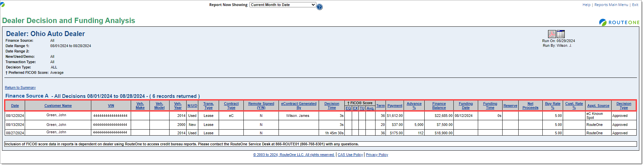Sort by Date column header
This screenshot has height=166, width=644.
point(15,106)
